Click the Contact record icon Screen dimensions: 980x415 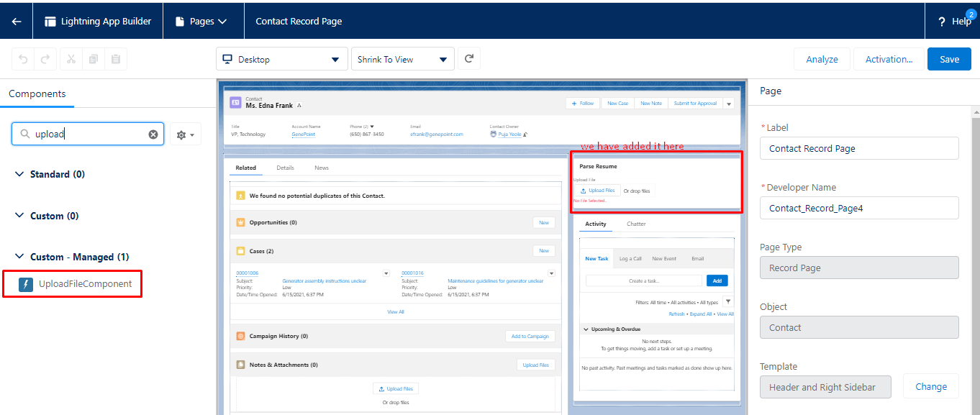[235, 103]
